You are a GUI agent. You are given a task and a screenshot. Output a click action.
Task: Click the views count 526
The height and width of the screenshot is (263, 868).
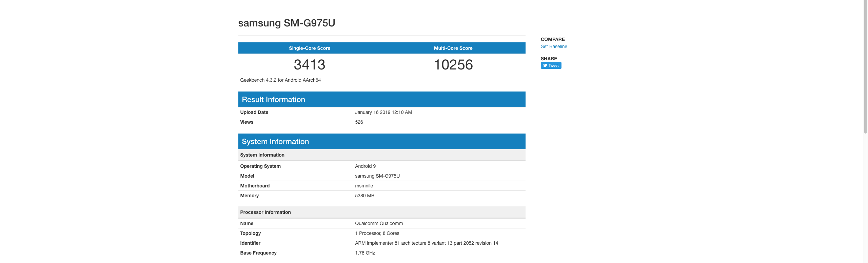[359, 122]
